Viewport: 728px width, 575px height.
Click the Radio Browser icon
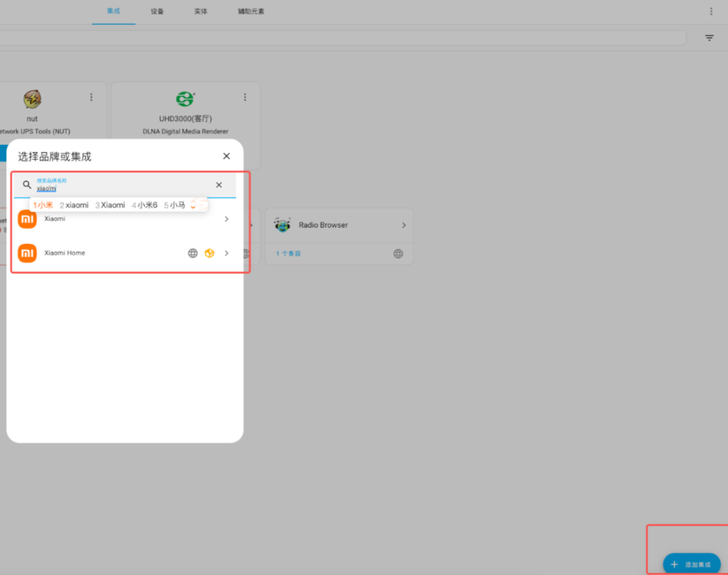pyautogui.click(x=282, y=224)
